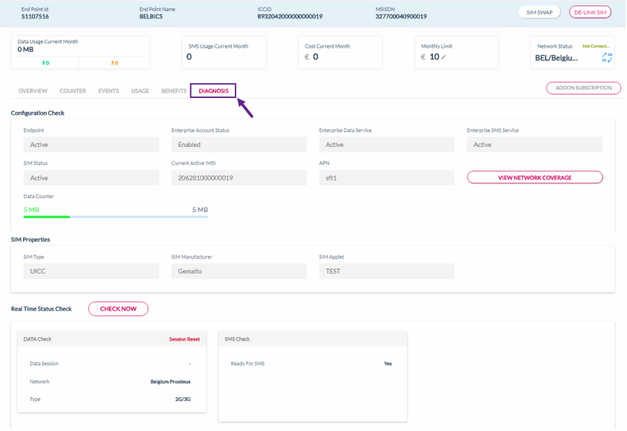Click the Network Status refresh icon

coord(606,58)
